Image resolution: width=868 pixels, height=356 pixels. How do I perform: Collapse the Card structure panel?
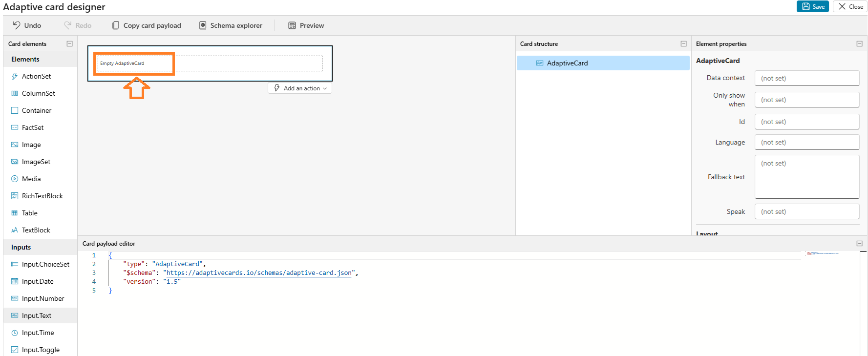(x=683, y=44)
